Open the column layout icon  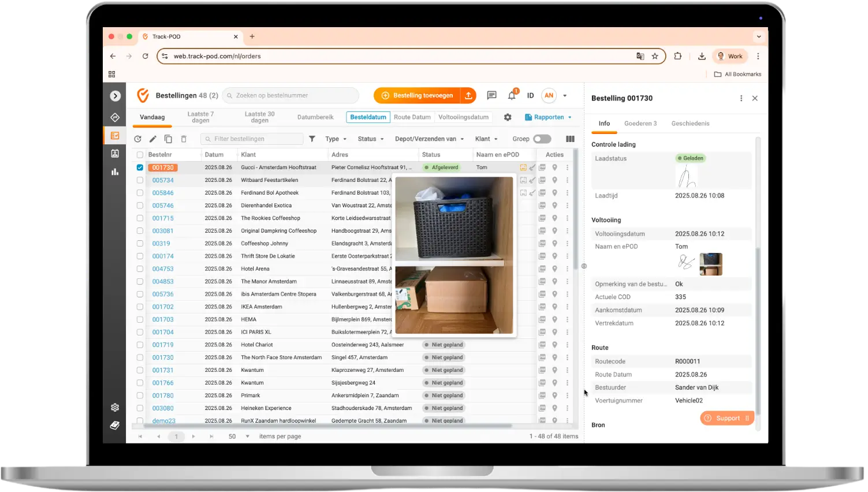[x=570, y=139]
